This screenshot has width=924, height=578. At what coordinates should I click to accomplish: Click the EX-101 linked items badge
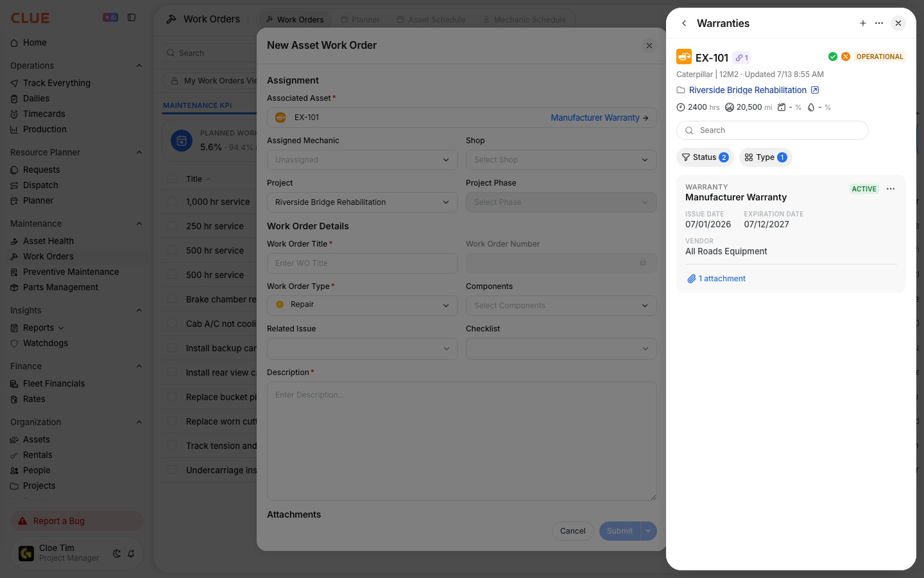click(742, 58)
